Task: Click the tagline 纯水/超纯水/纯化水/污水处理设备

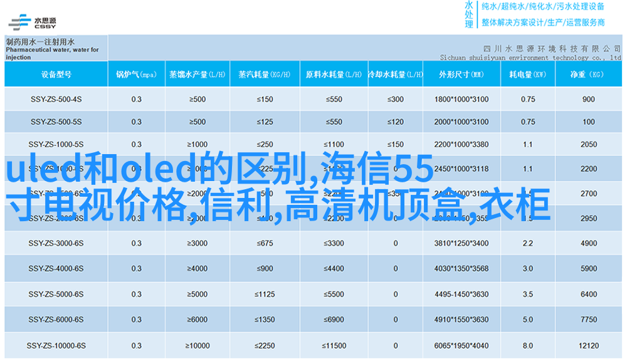Action: point(543,7)
